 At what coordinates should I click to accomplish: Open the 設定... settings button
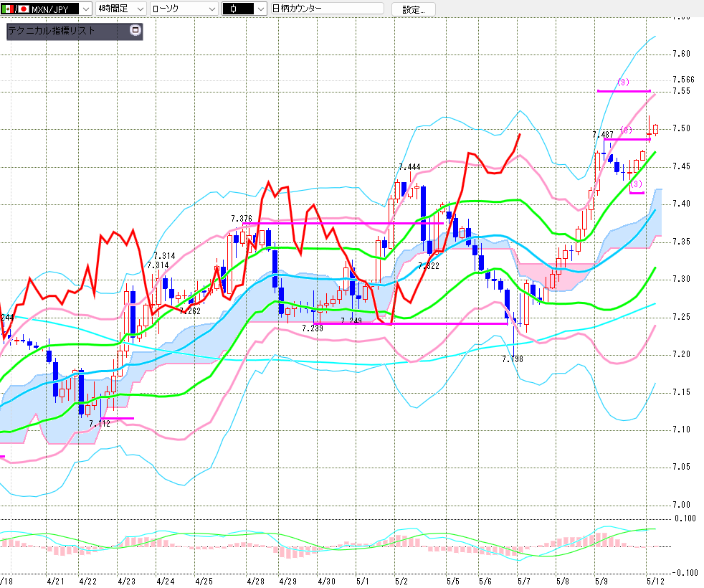418,9
